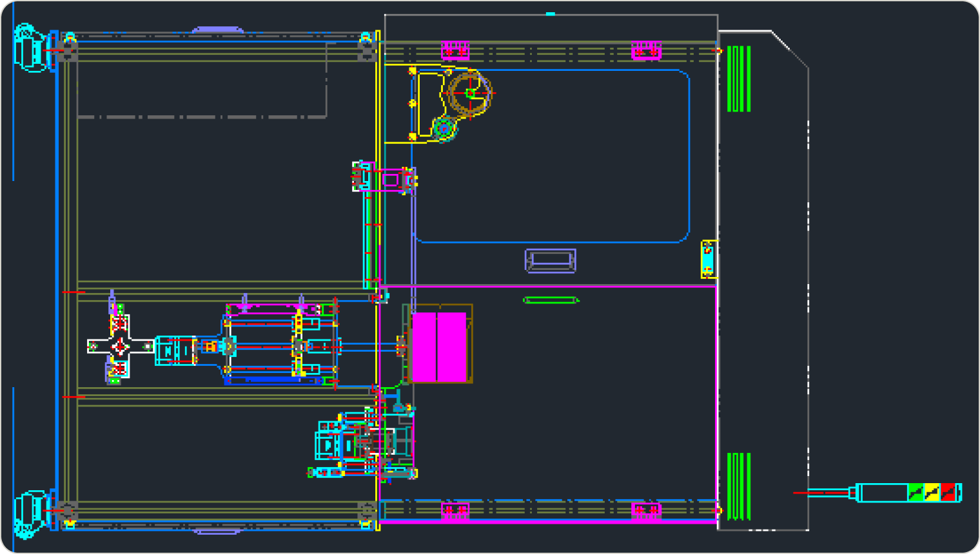The image size is (980, 554).
Task: Click the bottom-right magenta rail bracket
Action: tap(646, 511)
